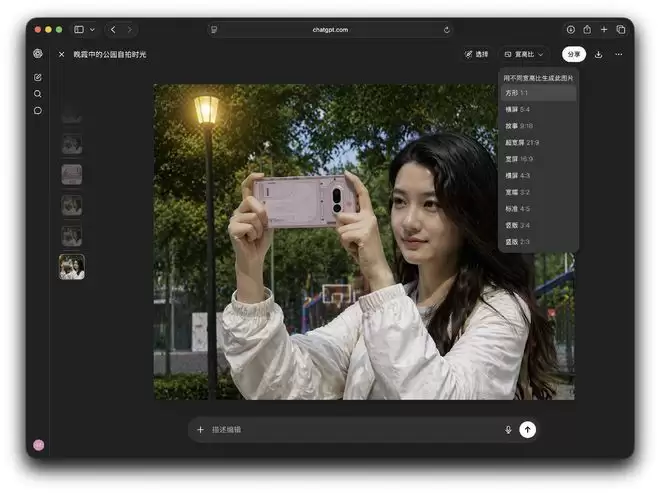The width and height of the screenshot is (660, 493).
Task: Close the image viewer with X icon
Action: [x=62, y=54]
